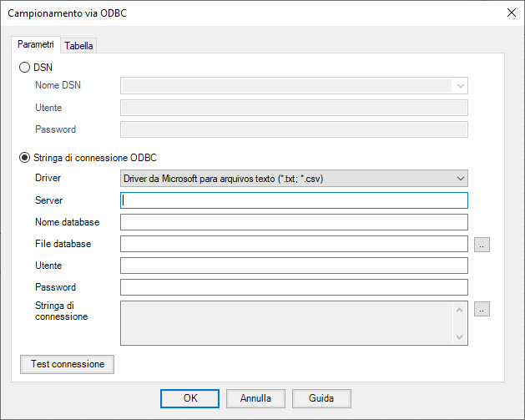The image size is (525, 420).
Task: Click into the Server text field
Action: (x=294, y=200)
